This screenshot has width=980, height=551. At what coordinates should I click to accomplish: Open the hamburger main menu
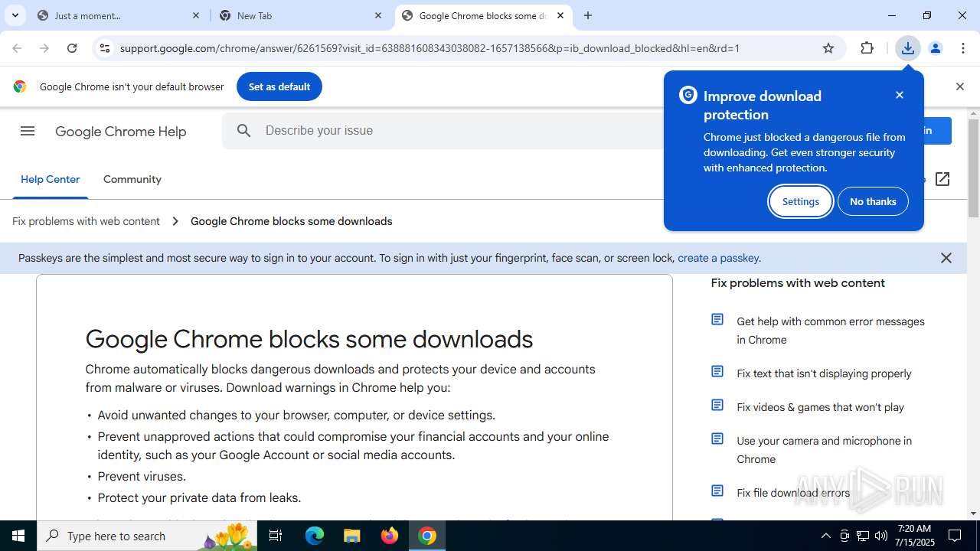(x=28, y=131)
